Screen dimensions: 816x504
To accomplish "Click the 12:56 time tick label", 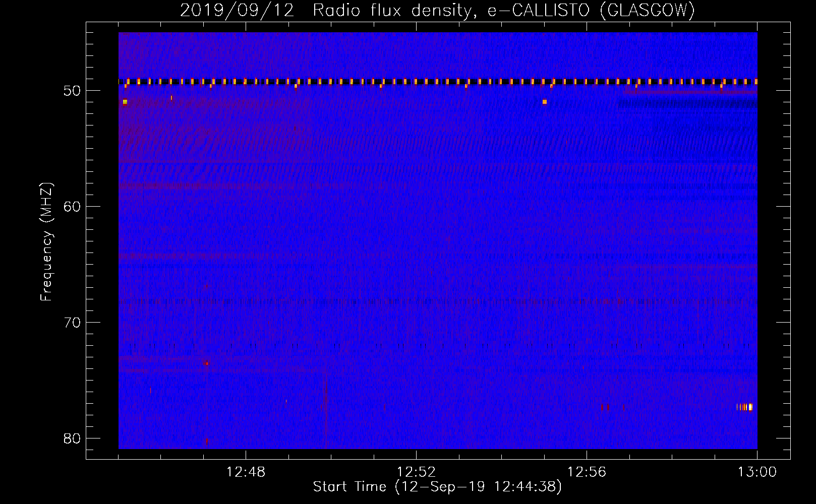I will coord(587,472).
